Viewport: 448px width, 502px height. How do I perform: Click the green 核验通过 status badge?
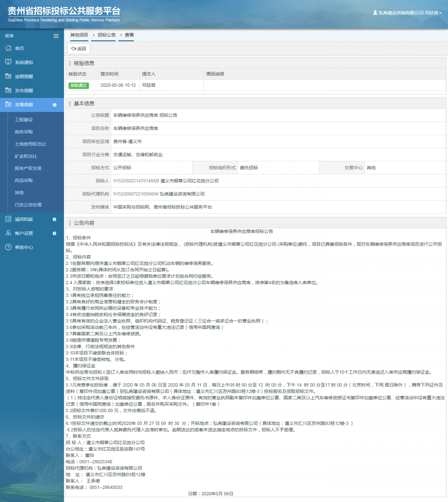78,86
